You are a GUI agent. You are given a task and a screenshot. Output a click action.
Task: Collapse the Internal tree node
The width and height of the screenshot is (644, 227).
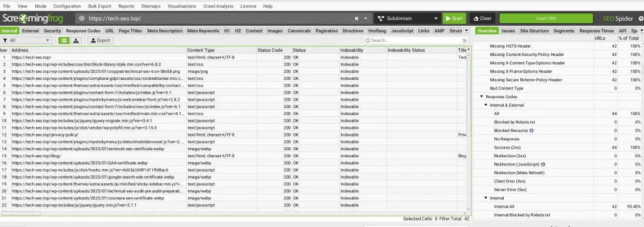tap(486, 198)
